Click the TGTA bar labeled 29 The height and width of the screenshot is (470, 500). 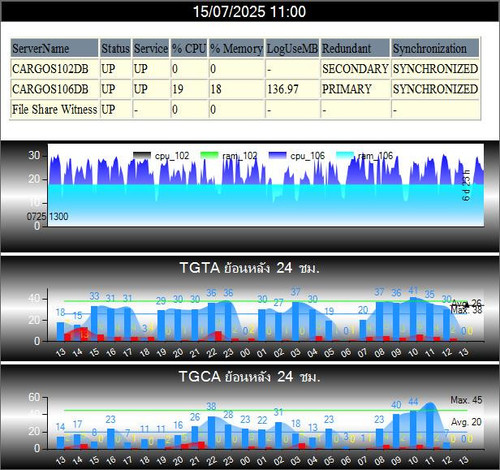(161, 325)
